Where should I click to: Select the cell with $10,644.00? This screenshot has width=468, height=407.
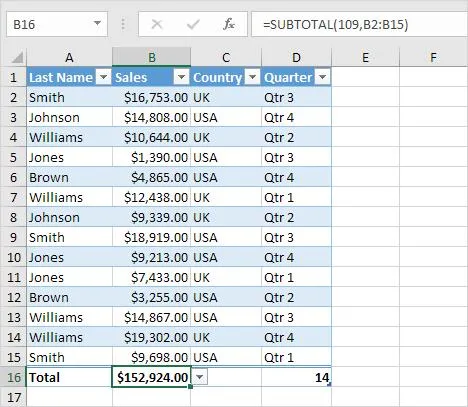pos(152,137)
